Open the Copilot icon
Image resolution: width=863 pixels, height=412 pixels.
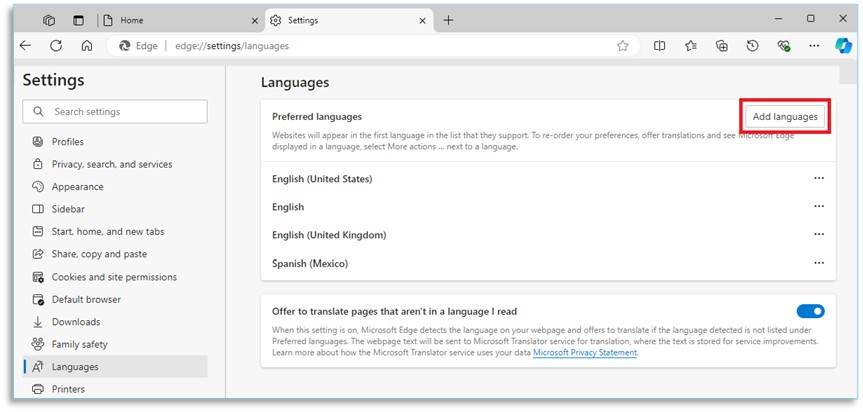[x=843, y=46]
